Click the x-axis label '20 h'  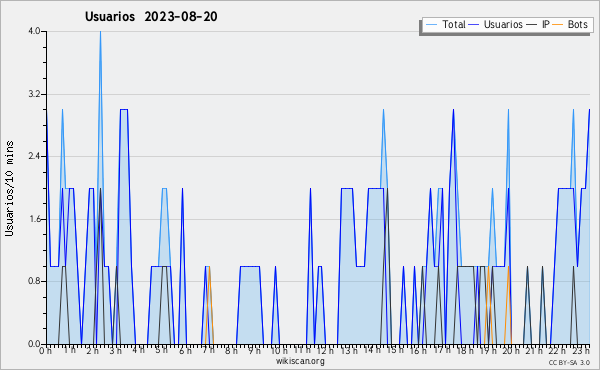pos(512,351)
